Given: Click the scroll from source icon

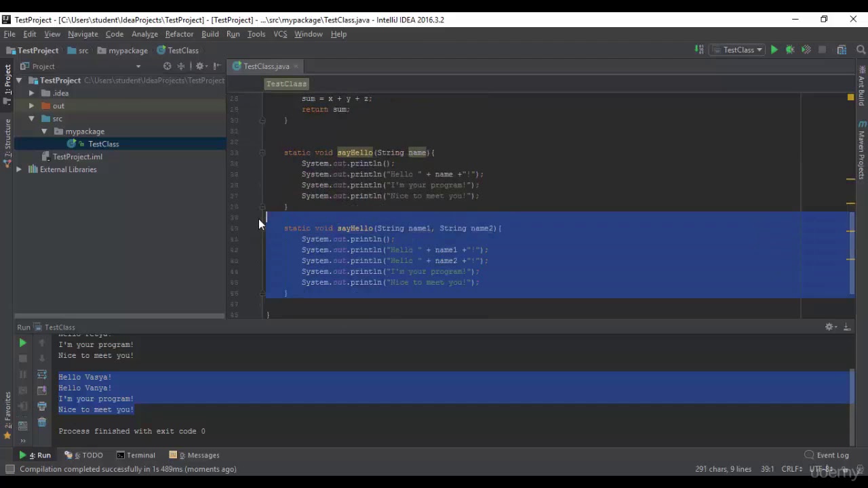Looking at the screenshot, I should pyautogui.click(x=167, y=66).
